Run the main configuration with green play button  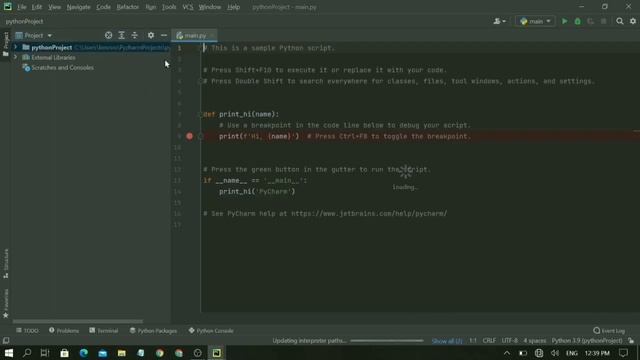pyautogui.click(x=564, y=21)
